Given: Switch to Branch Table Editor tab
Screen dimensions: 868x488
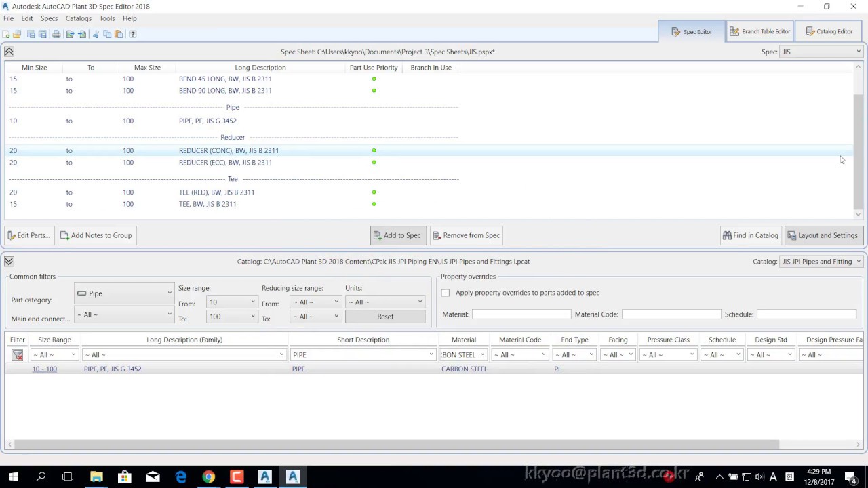Looking at the screenshot, I should 759,31.
